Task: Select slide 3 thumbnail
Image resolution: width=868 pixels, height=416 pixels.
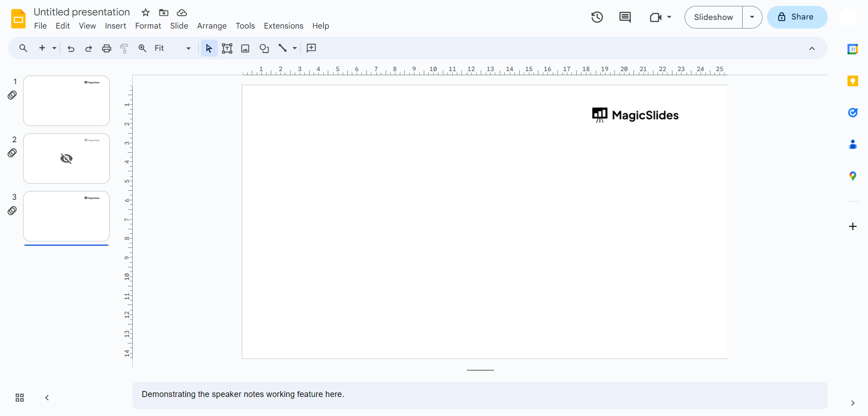Action: 67,216
